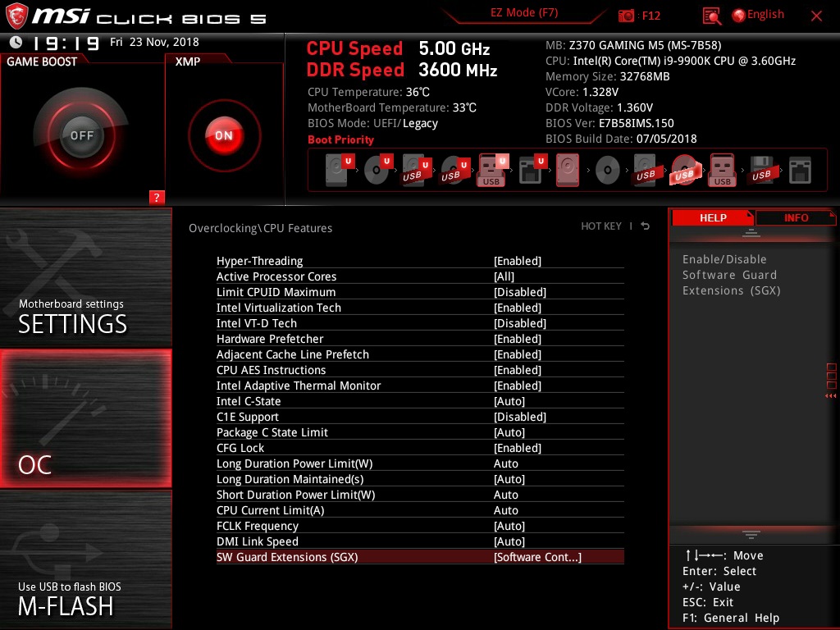Click the English language globe icon

pyautogui.click(x=738, y=16)
